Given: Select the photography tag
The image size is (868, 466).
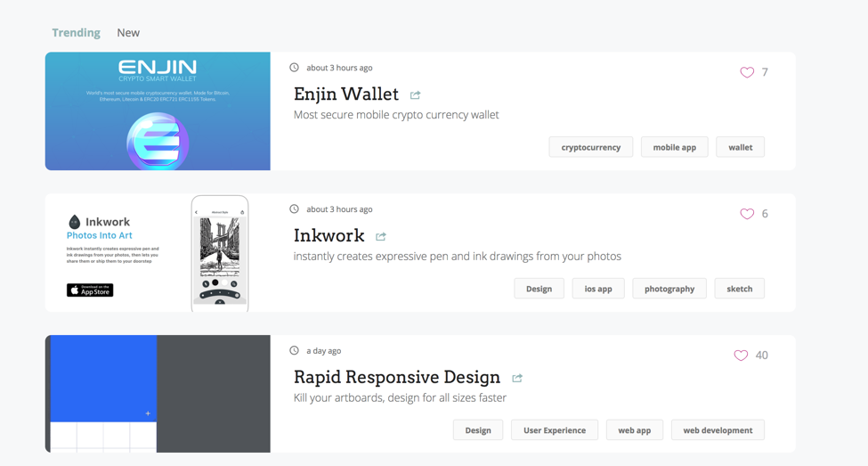Looking at the screenshot, I should point(669,288).
